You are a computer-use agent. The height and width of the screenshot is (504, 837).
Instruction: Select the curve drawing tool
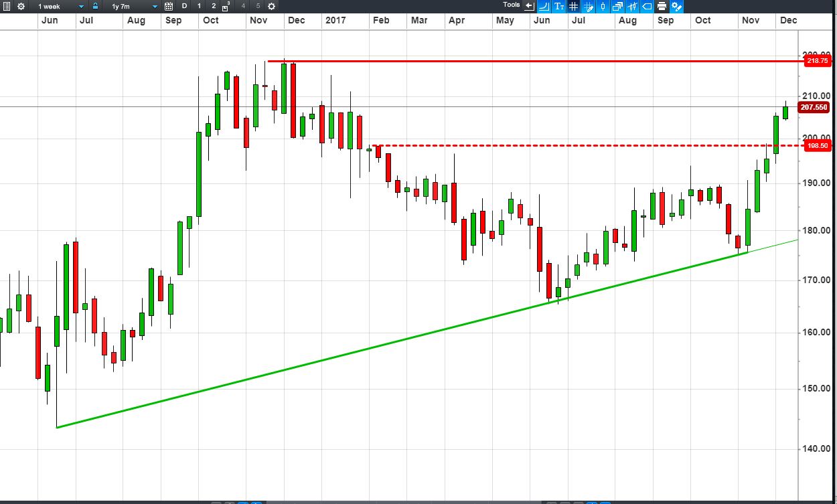click(544, 6)
